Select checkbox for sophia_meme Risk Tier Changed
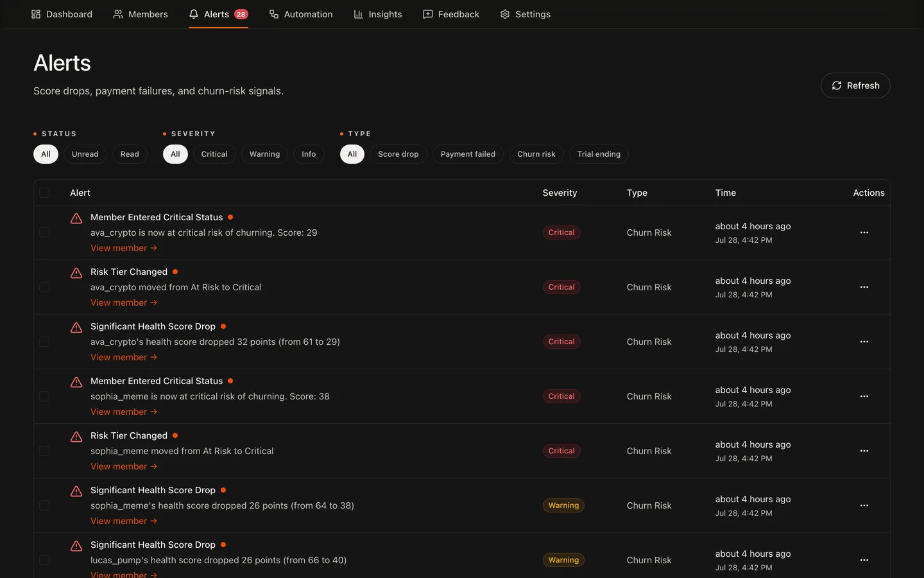 44,451
